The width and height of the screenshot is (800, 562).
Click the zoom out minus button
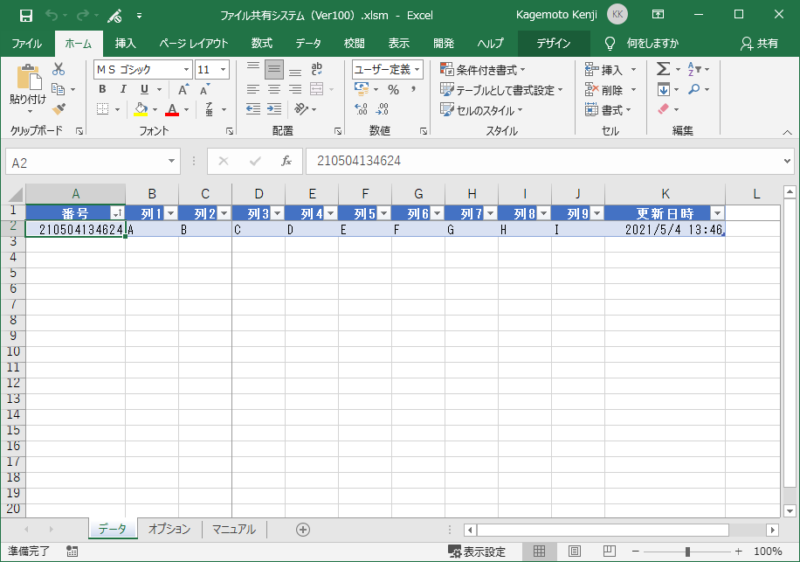pyautogui.click(x=635, y=551)
